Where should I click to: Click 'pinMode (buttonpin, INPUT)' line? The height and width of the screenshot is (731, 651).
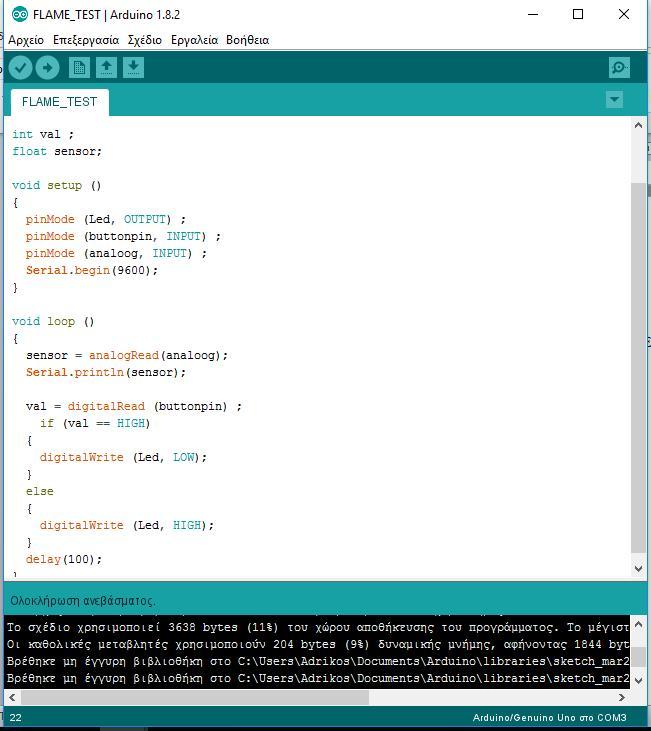pos(123,236)
